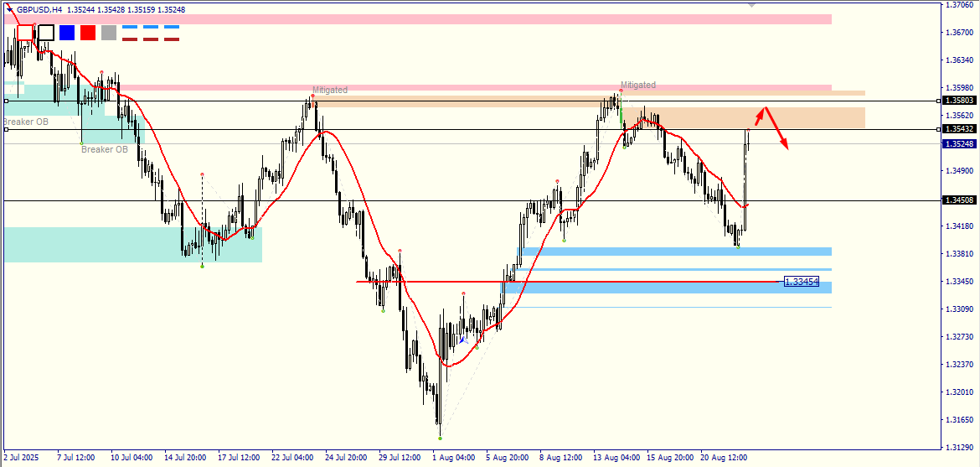Select the solid red square swatch
The height and width of the screenshot is (467, 980).
pyautogui.click(x=88, y=33)
